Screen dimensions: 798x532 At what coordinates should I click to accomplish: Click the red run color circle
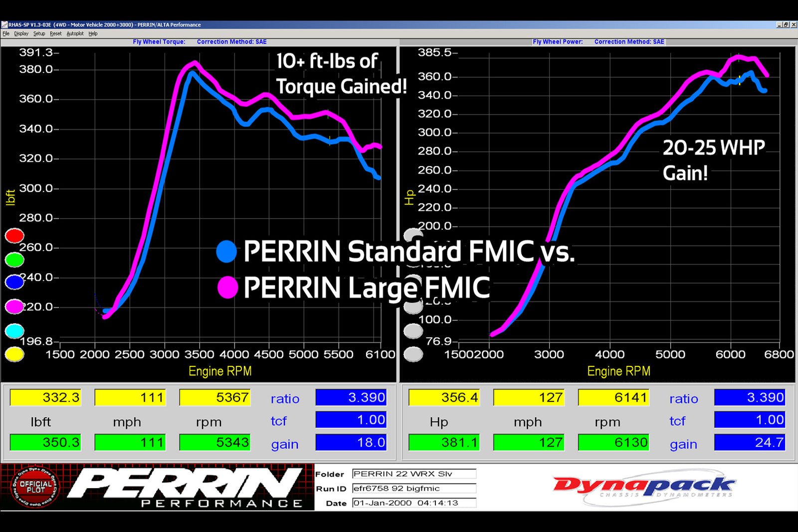pyautogui.click(x=14, y=235)
